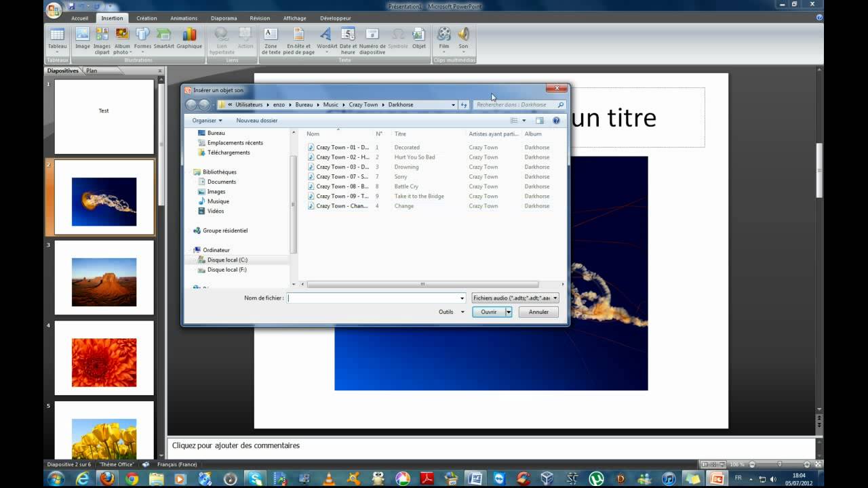
Task: Open the Diaporama ribbon tab
Action: click(224, 18)
